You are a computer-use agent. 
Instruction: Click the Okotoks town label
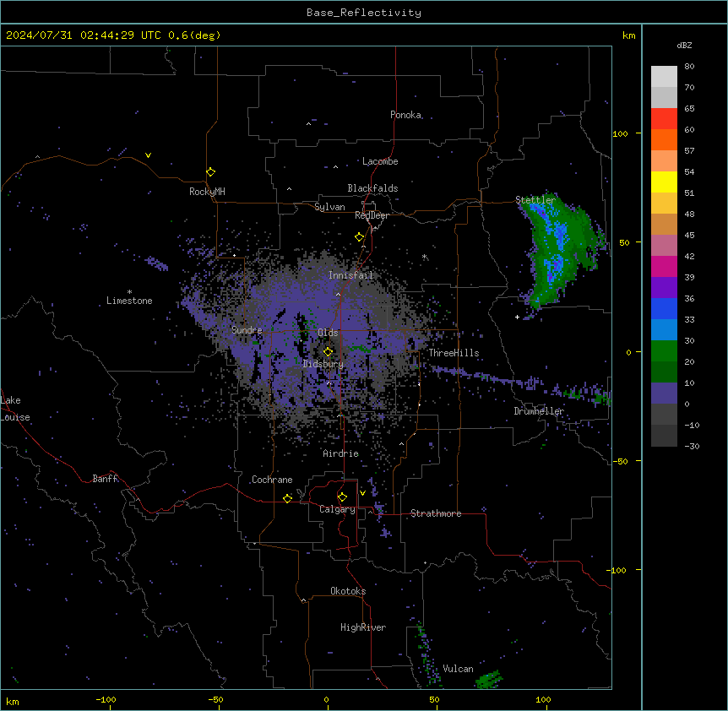pos(348,591)
